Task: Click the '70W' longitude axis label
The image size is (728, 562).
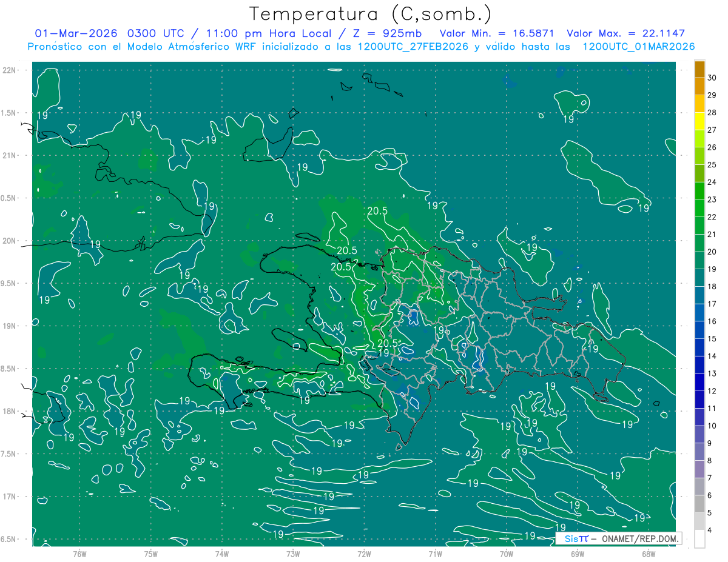Action: pyautogui.click(x=507, y=554)
